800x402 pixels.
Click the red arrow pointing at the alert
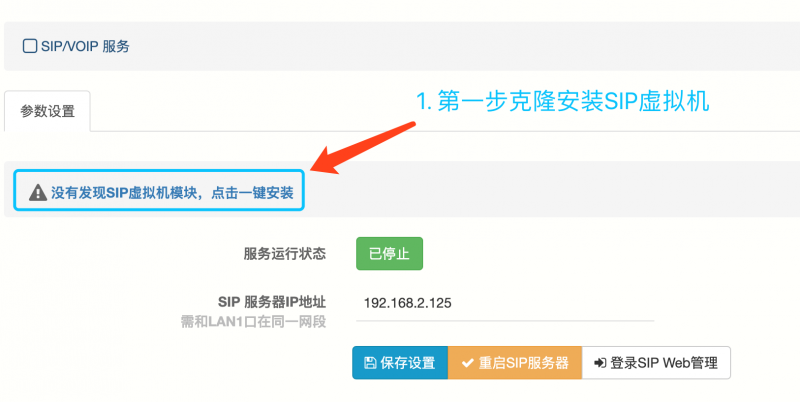point(363,148)
